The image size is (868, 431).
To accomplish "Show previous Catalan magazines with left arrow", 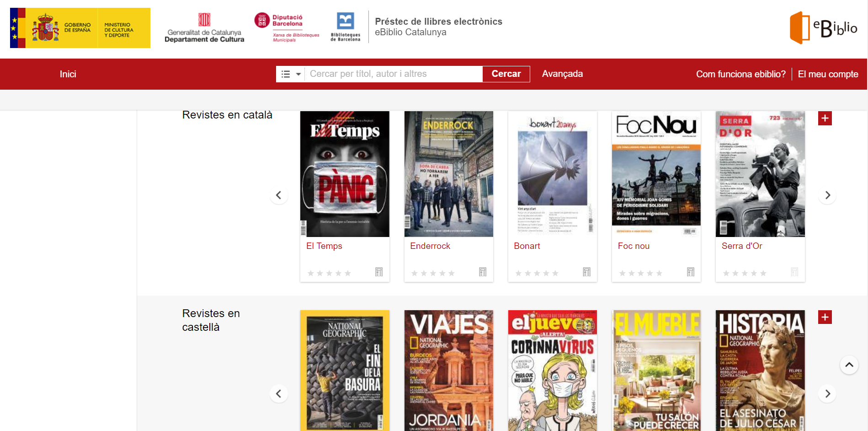I will [x=278, y=195].
